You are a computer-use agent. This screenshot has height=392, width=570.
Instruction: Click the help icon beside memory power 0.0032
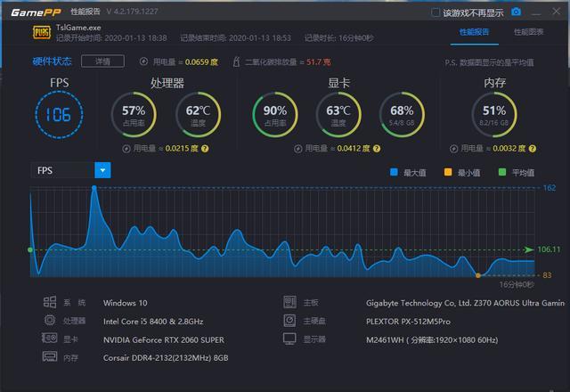click(x=533, y=149)
